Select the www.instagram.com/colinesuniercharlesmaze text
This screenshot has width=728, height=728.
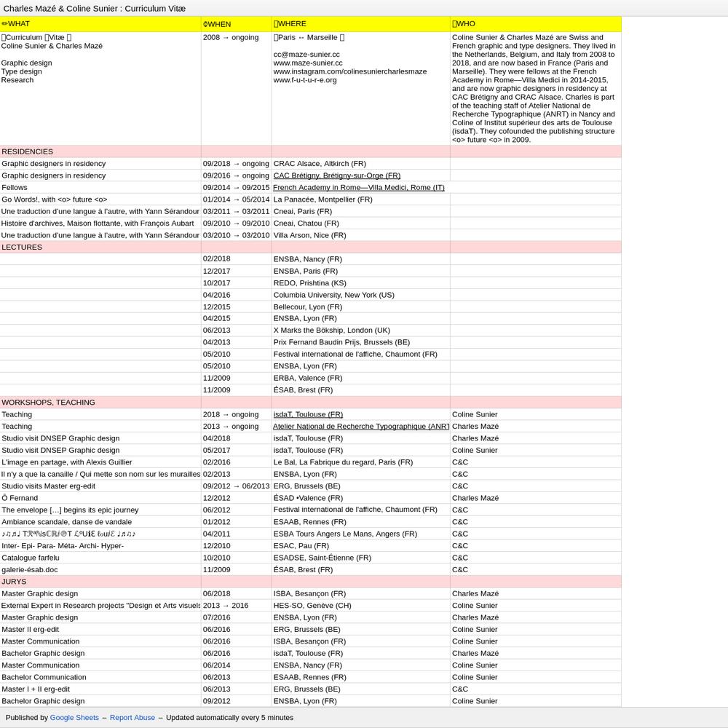click(x=350, y=71)
